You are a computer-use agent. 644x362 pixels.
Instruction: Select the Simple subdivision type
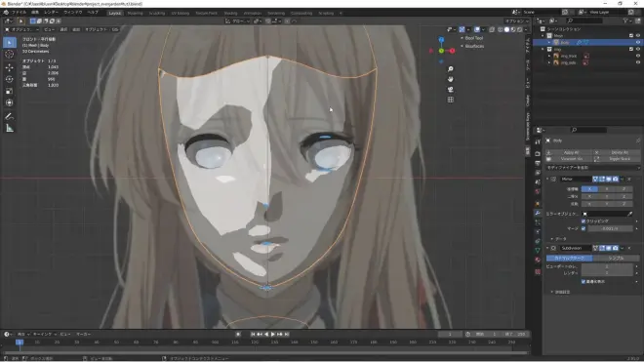point(616,259)
